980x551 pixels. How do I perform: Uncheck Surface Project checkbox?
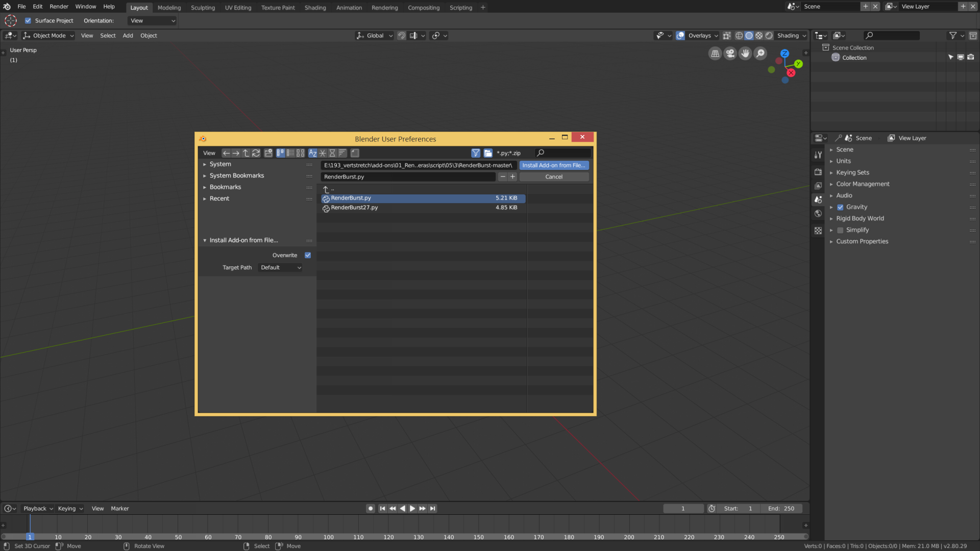[28, 21]
